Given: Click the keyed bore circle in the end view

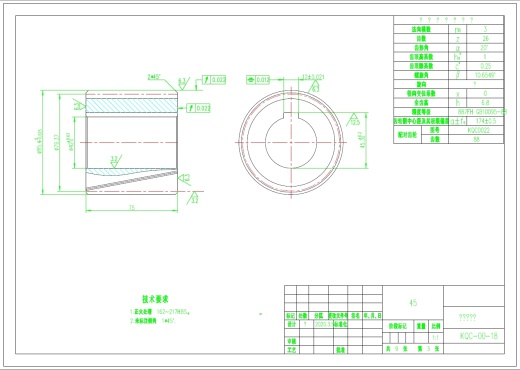Looking at the screenshot, I should 291,143.
